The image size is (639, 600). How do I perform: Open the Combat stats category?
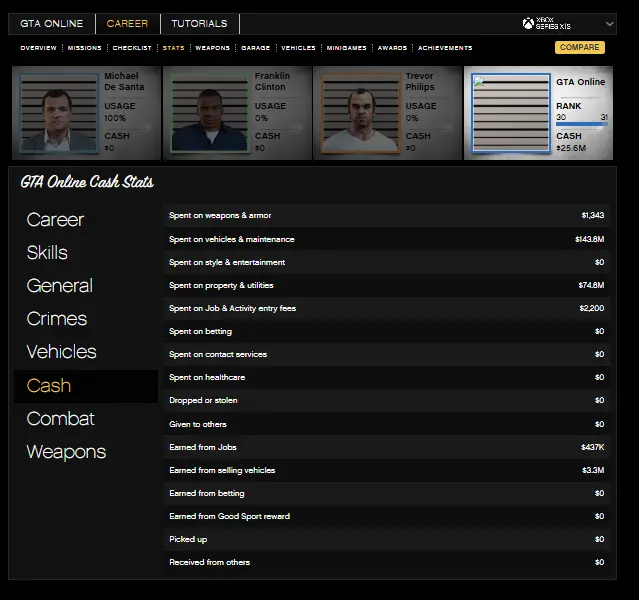(61, 419)
